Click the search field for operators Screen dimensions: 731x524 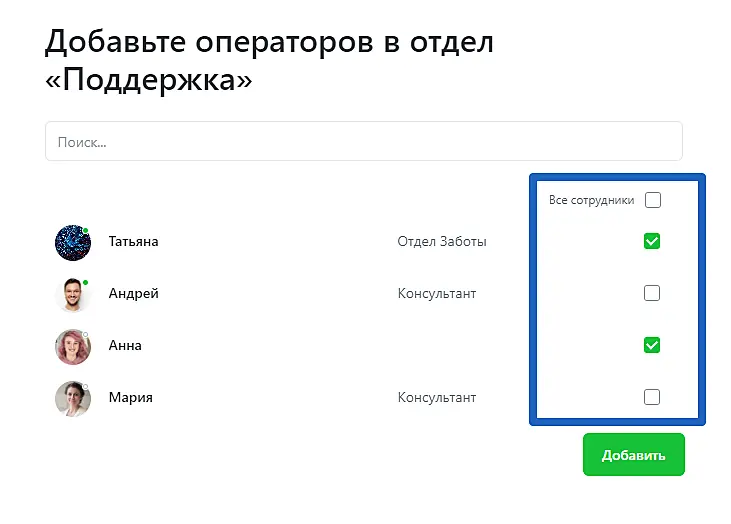coord(363,142)
